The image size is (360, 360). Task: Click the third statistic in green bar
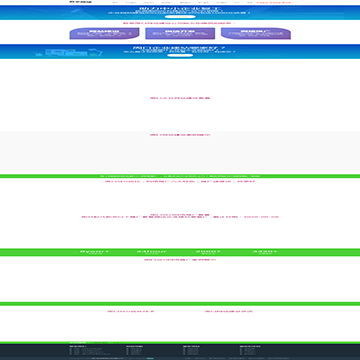pos(208,252)
